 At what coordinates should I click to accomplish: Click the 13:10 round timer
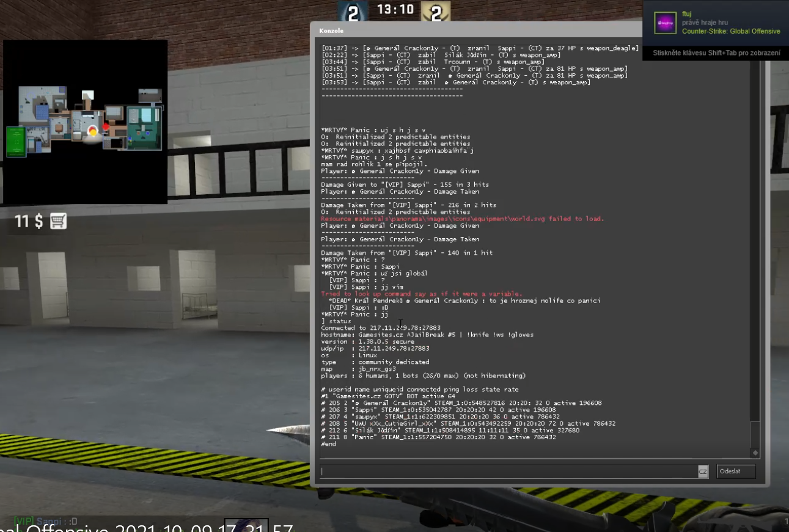pos(395,10)
